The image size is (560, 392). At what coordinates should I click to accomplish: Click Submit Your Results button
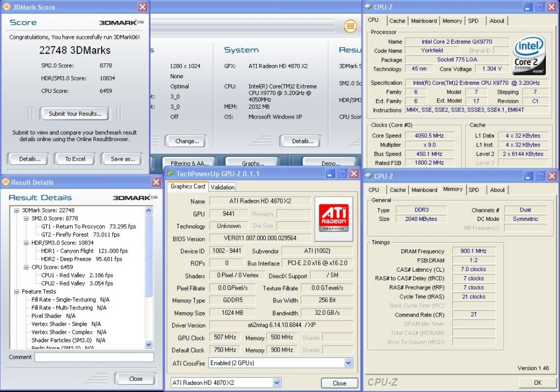point(75,114)
